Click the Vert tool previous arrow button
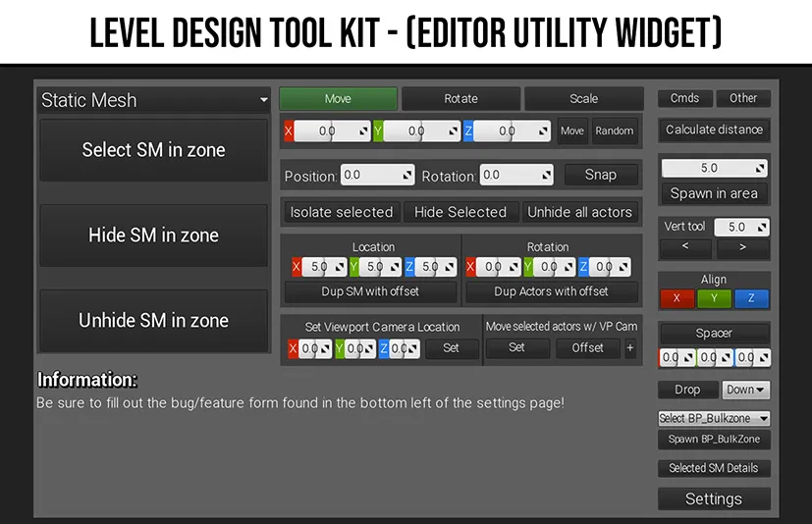This screenshot has height=524, width=812. [685, 248]
